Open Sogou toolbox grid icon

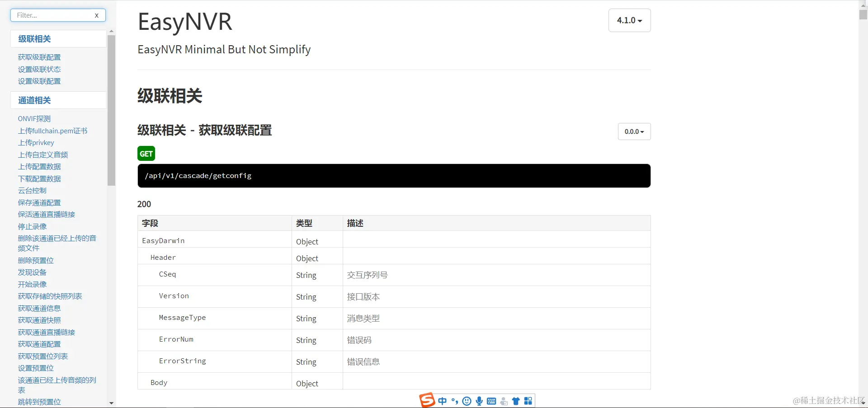(528, 401)
